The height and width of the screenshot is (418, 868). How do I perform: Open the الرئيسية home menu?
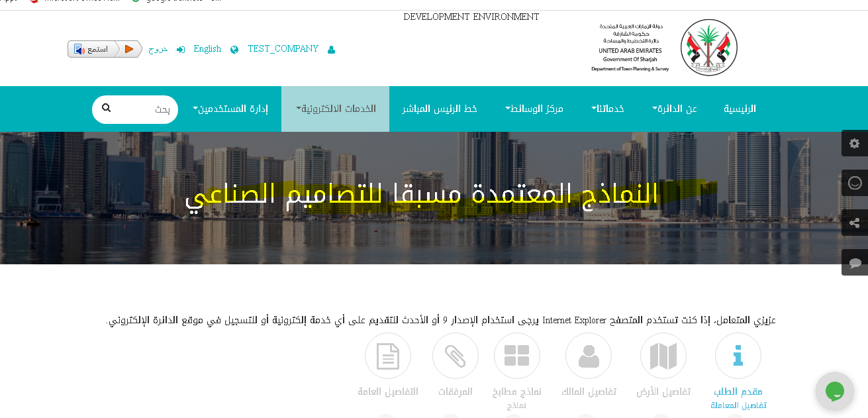coord(740,109)
